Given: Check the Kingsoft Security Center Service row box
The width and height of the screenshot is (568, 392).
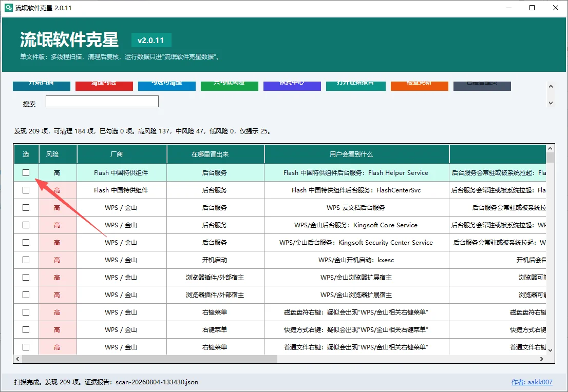Looking at the screenshot, I should (x=26, y=243).
